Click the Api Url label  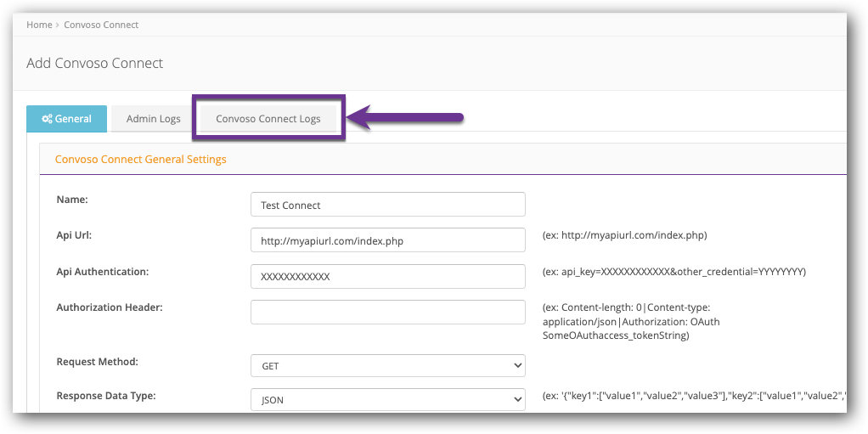coord(74,234)
